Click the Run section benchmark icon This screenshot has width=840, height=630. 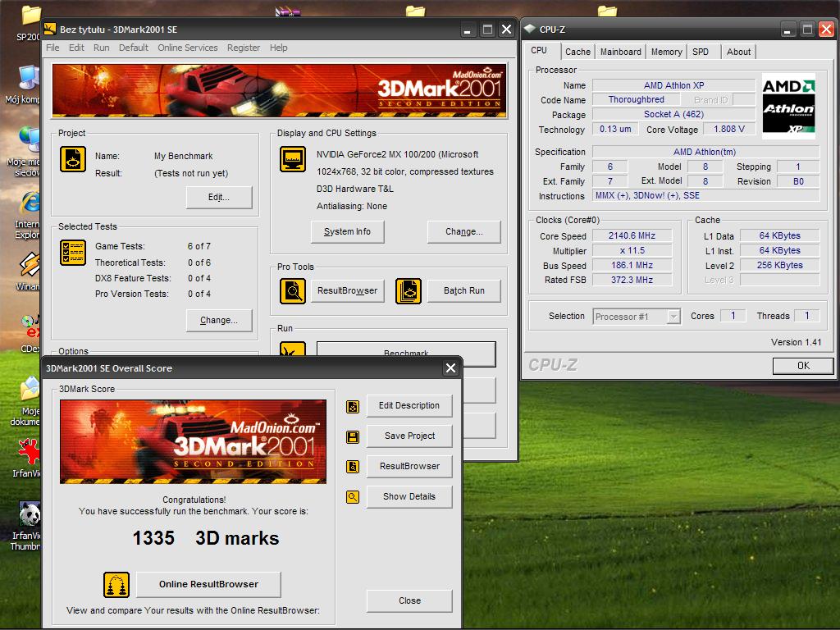pos(293,349)
